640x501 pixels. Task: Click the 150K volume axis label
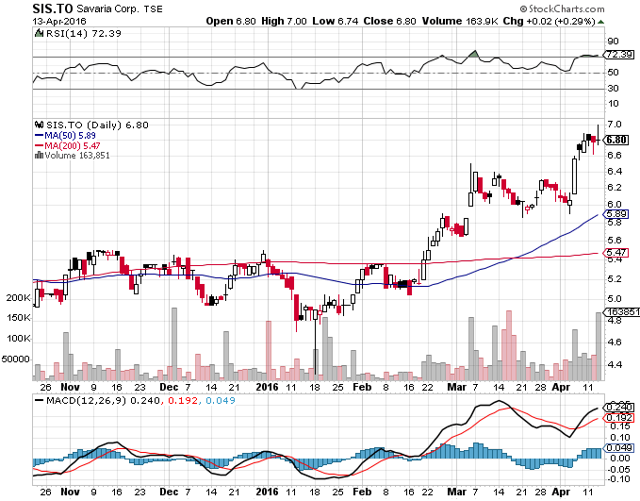18,318
